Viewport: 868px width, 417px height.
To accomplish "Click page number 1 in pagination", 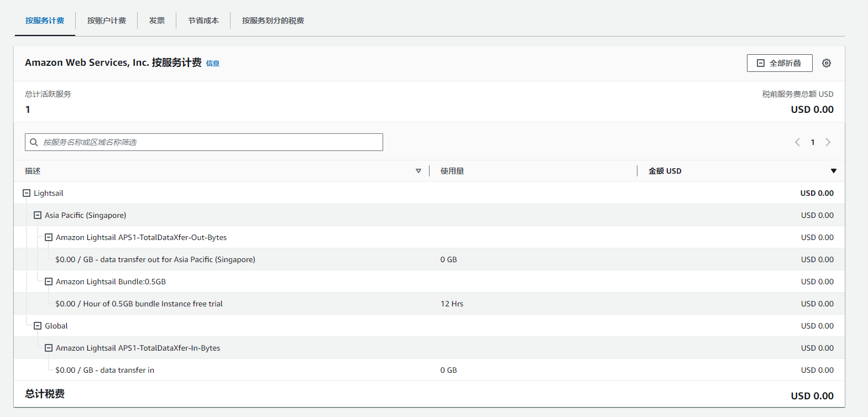I will click(x=812, y=142).
